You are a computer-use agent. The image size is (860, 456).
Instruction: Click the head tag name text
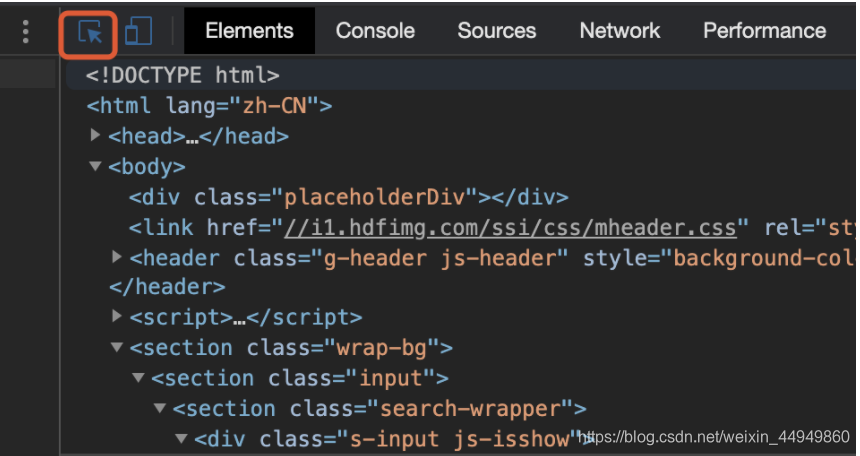(x=146, y=136)
